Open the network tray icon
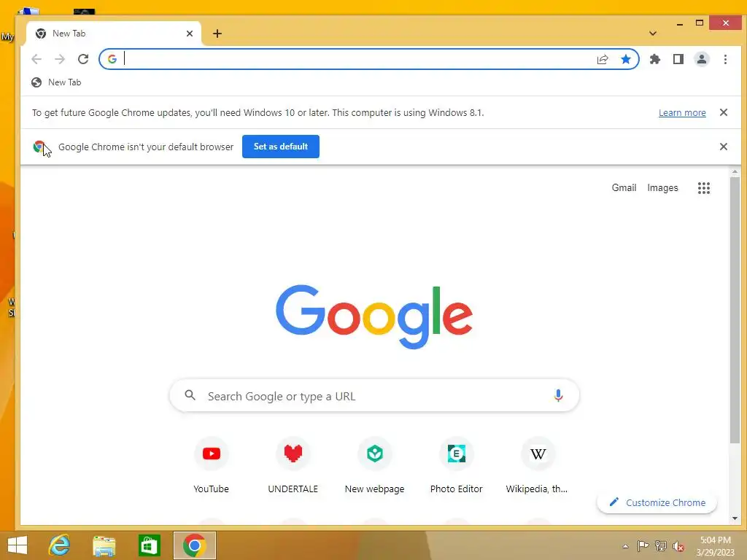Viewport: 747px width, 560px height. [661, 545]
